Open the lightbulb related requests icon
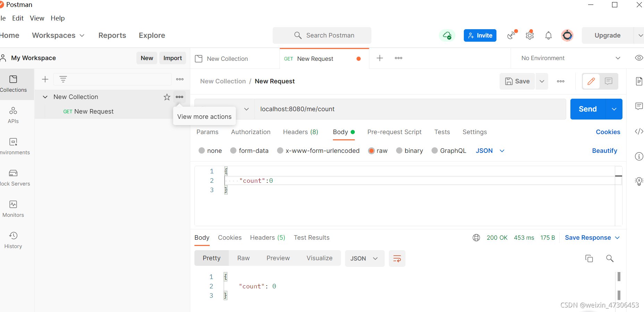Viewport: 644px width, 312px height. (x=639, y=181)
